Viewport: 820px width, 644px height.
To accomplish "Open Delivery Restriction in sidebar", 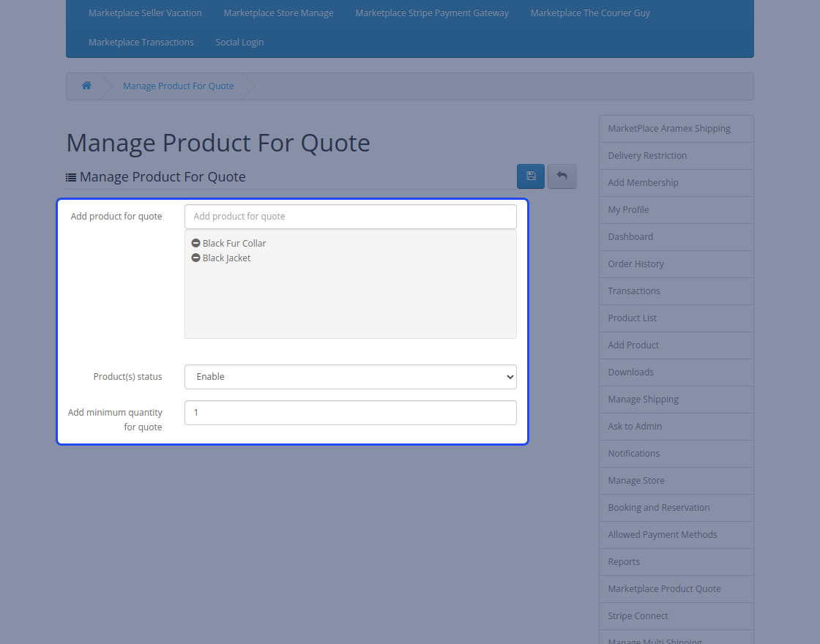I will 676,156.
